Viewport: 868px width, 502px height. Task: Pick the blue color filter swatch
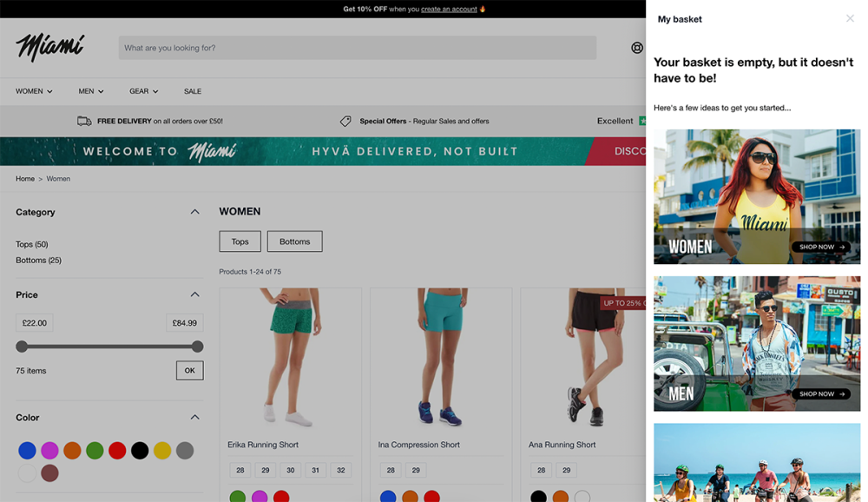pos(28,450)
